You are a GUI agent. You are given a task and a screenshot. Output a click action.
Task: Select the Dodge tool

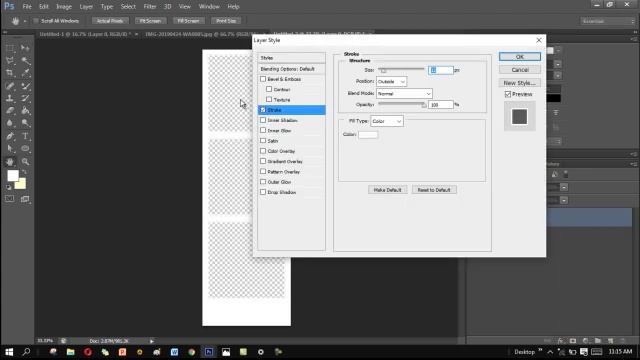[25, 123]
